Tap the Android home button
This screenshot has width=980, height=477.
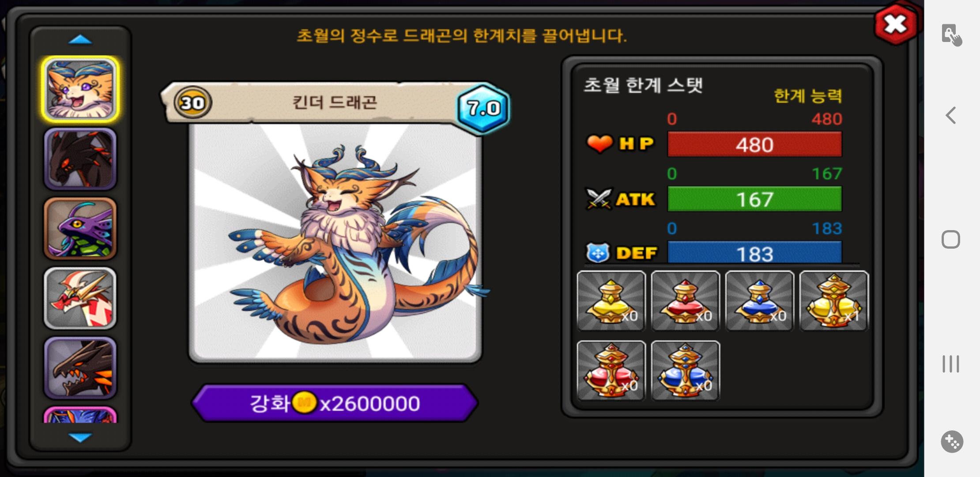coord(951,239)
